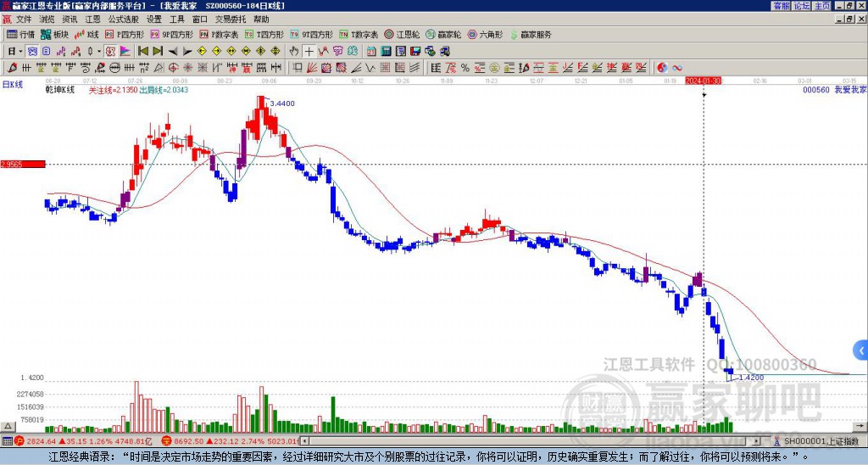868x465 pixels.
Task: Open the candlestick type dropdown arrow
Action: coord(99,52)
